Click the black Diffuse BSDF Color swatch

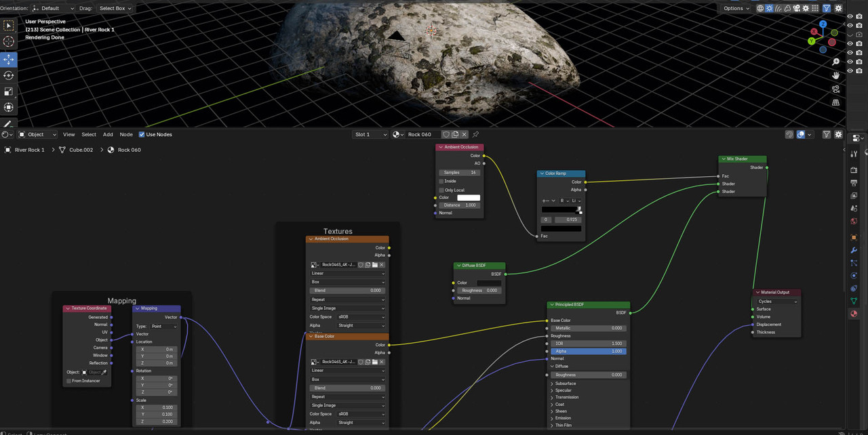tap(489, 283)
